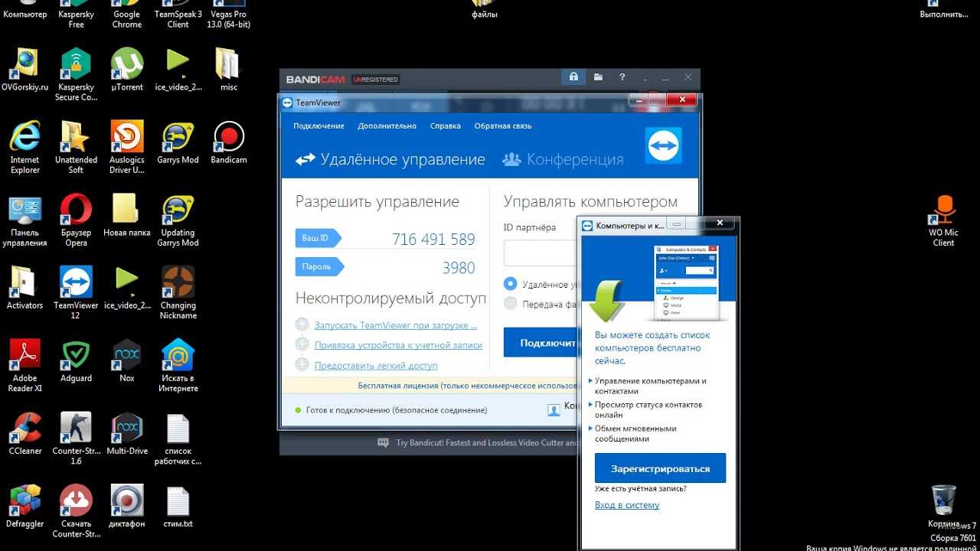This screenshot has width=980, height=551.
Task: Open the Adguard desktop shortcut
Action: point(76,360)
